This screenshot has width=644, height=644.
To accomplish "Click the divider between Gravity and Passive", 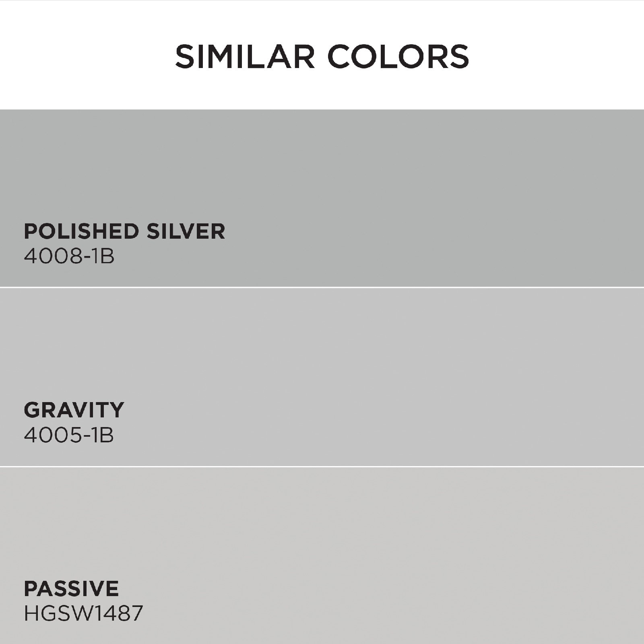I will point(322,466).
